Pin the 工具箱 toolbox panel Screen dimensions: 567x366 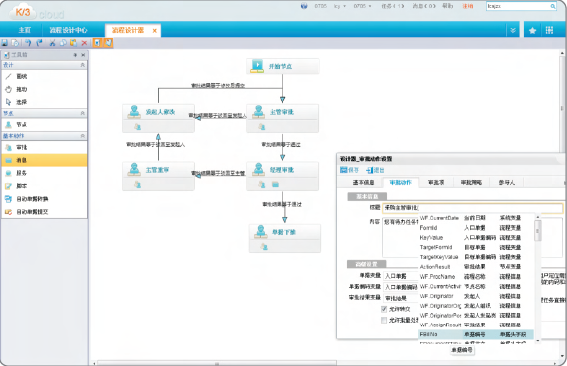click(x=75, y=55)
